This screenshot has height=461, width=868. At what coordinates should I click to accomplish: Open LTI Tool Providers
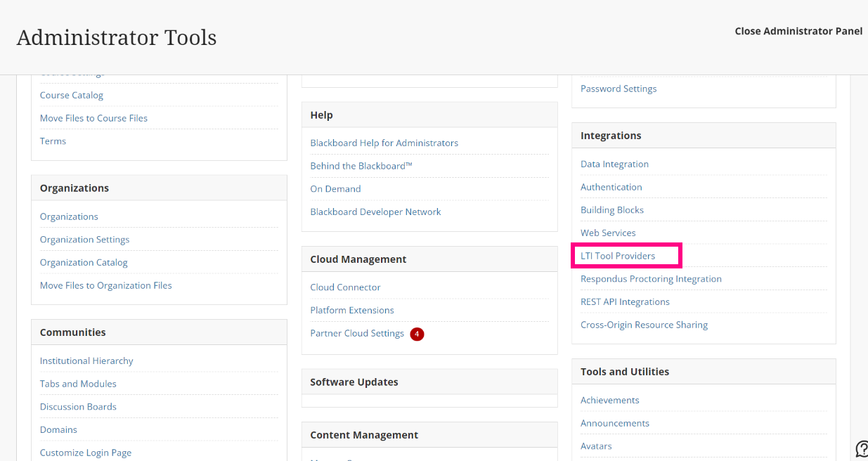pyautogui.click(x=618, y=256)
